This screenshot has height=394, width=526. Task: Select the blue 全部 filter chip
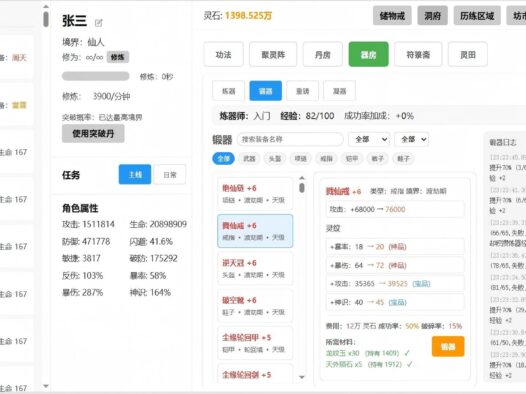tap(223, 158)
